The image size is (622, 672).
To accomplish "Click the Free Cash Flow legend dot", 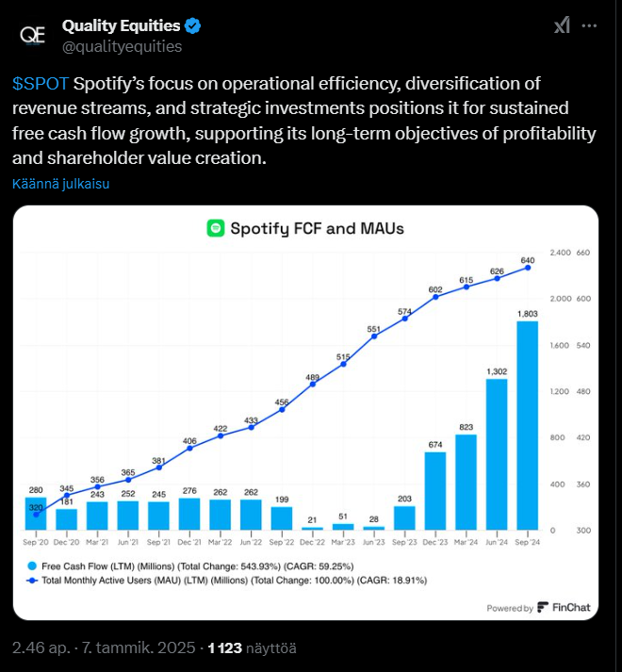I will pos(32,565).
